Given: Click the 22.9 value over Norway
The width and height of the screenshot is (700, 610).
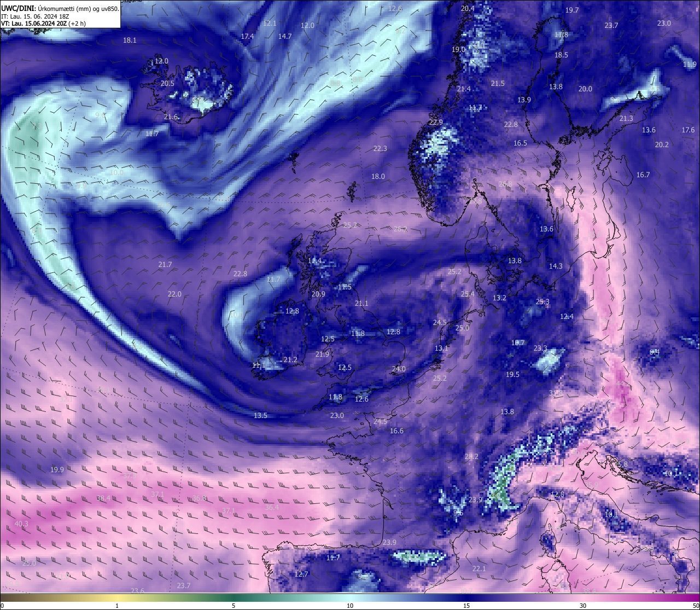Looking at the screenshot, I should tap(436, 123).
